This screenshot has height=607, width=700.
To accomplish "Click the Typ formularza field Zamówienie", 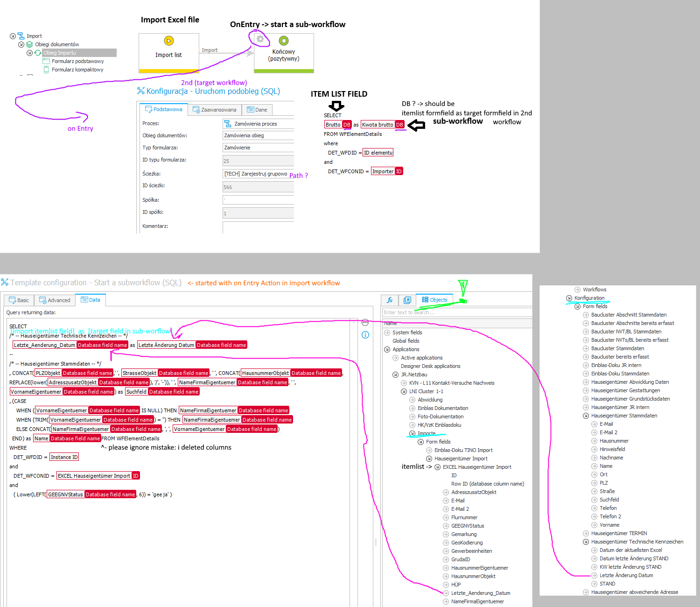I will coord(258,148).
